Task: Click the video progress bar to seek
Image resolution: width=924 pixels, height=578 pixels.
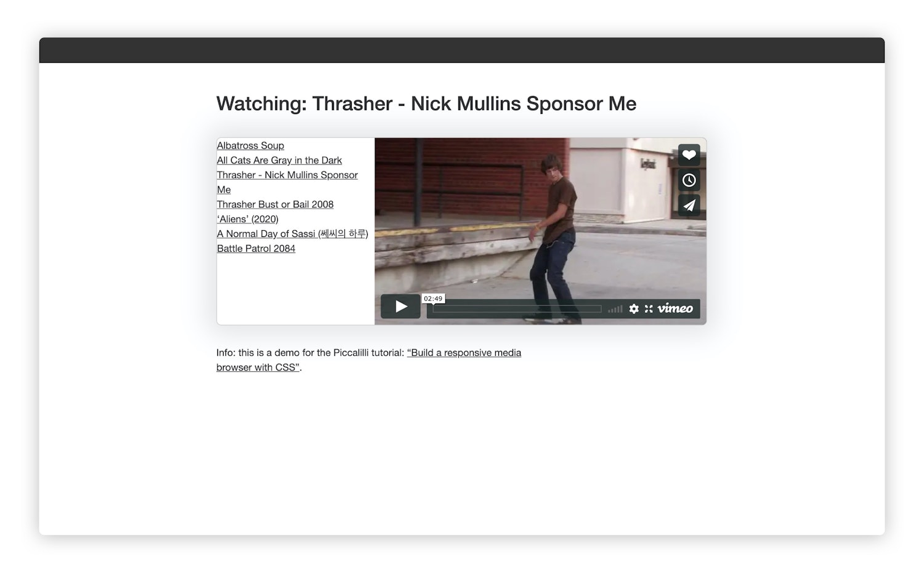Action: click(x=517, y=309)
